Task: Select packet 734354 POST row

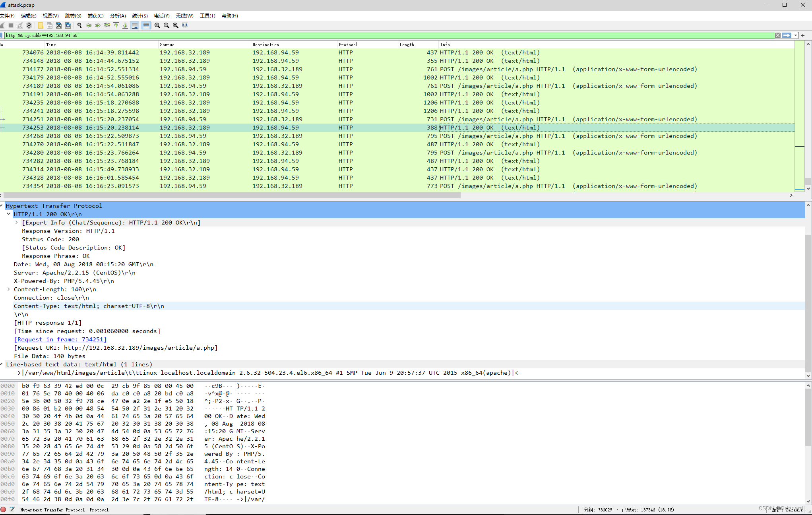Action: pos(397,186)
